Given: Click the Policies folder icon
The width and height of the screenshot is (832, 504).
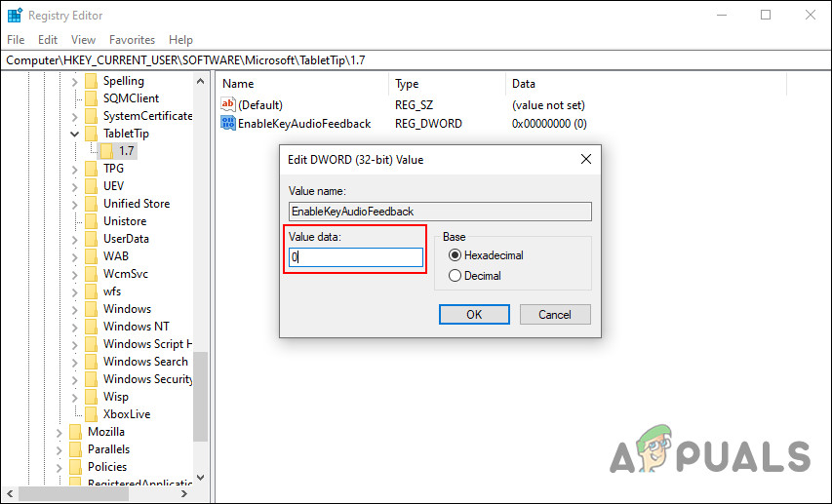Looking at the screenshot, I should point(76,466).
